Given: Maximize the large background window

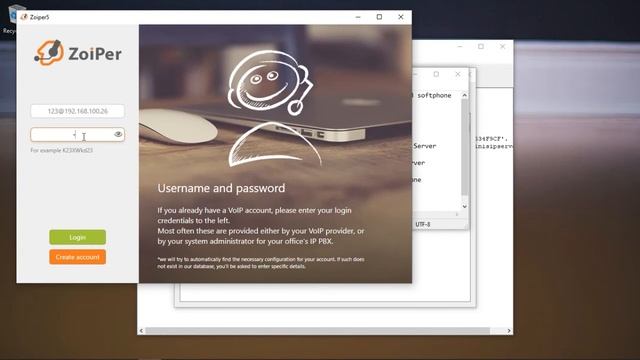Looking at the screenshot, I should (x=481, y=47).
